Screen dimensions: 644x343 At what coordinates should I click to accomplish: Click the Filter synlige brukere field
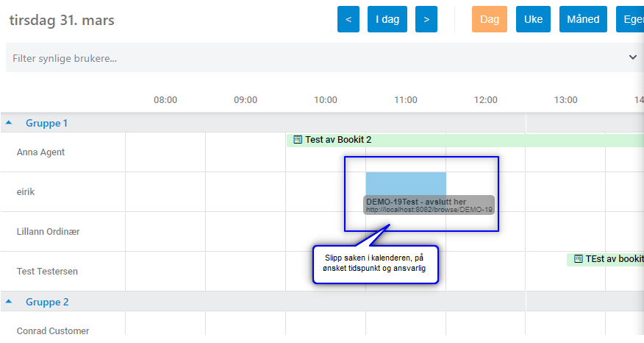[294, 57]
